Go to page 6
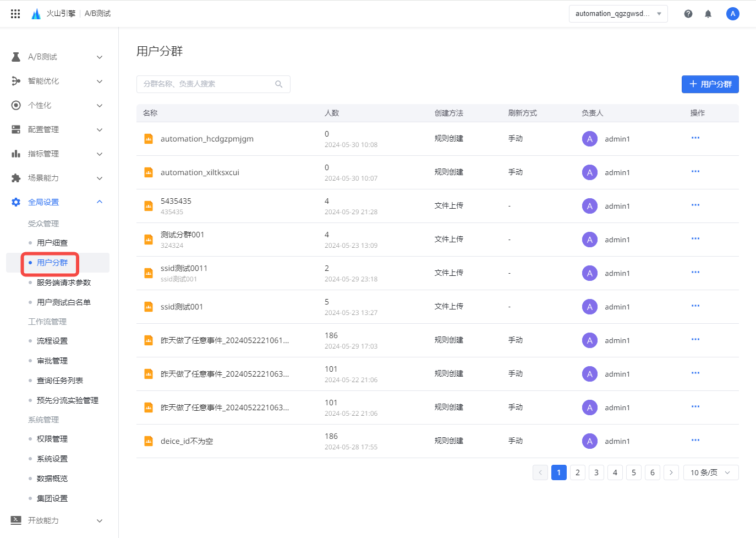 click(x=653, y=472)
